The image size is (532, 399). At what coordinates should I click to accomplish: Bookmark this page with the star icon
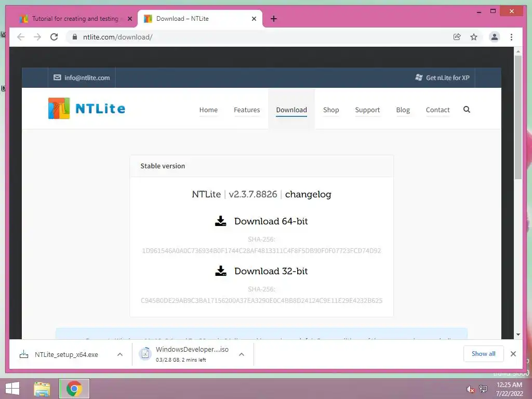pyautogui.click(x=474, y=37)
